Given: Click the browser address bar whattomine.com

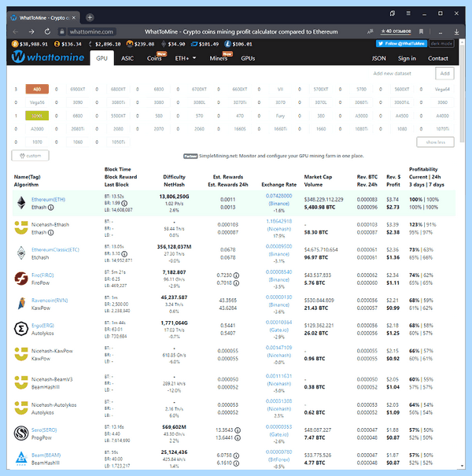Looking at the screenshot, I should [91, 31].
